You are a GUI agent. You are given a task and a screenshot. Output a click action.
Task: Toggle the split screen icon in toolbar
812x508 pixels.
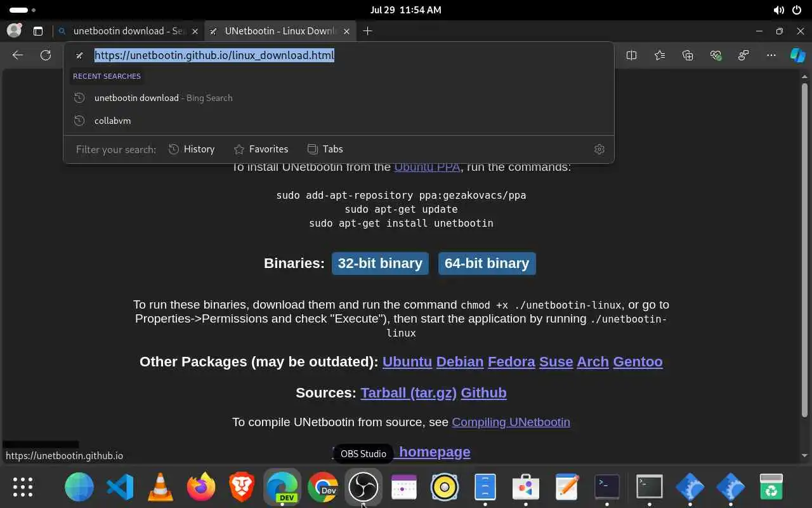[631, 55]
